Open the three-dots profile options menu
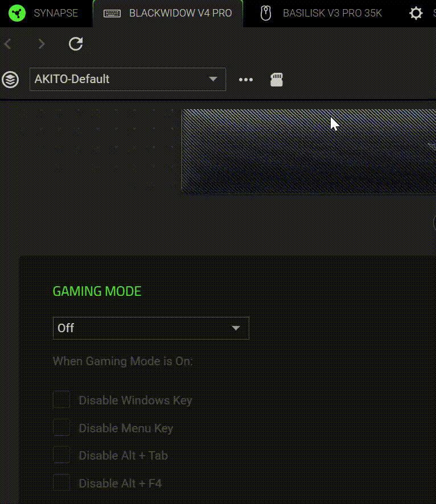436x504 pixels. [x=246, y=80]
